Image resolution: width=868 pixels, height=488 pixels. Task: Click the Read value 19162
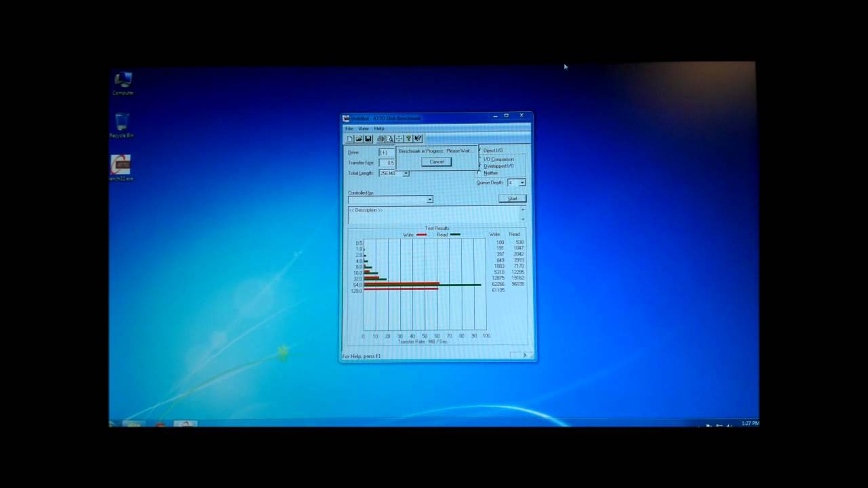[x=518, y=278]
